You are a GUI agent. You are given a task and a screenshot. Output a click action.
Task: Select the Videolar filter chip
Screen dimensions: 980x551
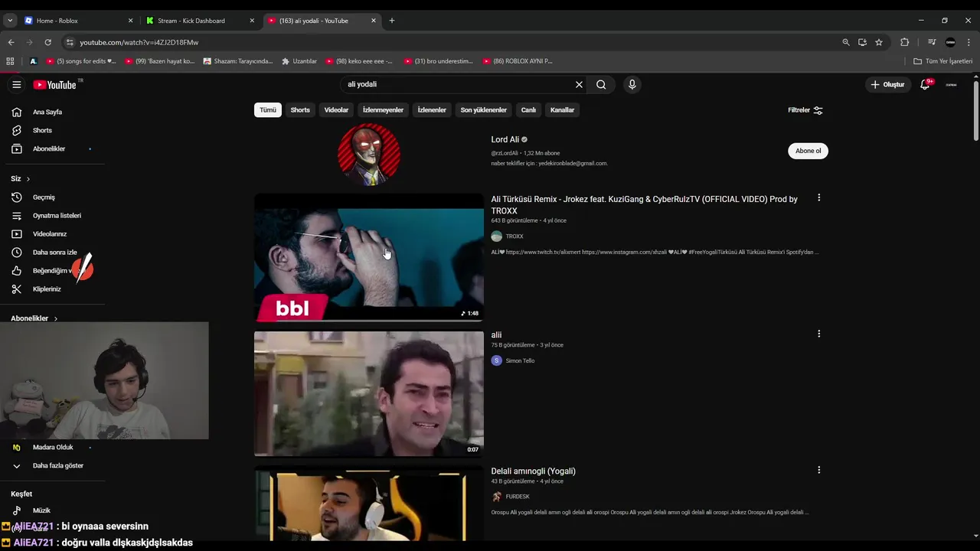coord(336,110)
